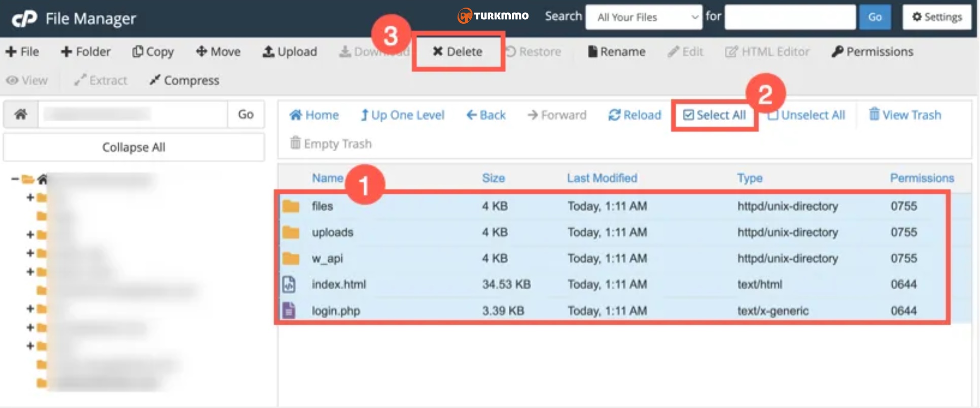
Task: Click the Restore toolbar button
Action: [533, 52]
